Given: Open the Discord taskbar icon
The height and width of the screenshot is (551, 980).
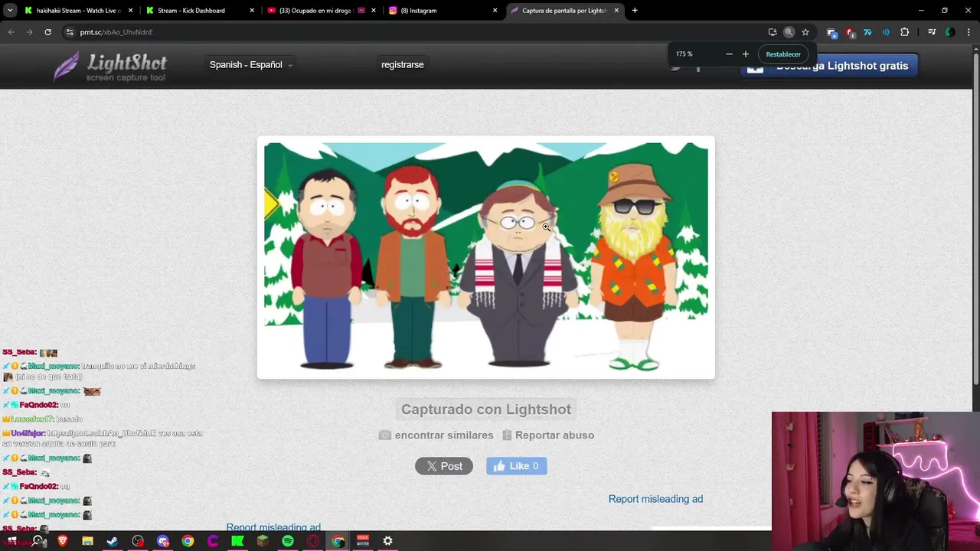Looking at the screenshot, I should 162,541.
